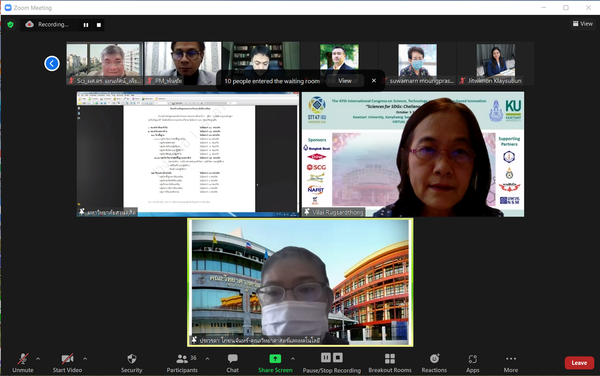
Task: Pause recording via the top indicator
Action: [x=86, y=25]
